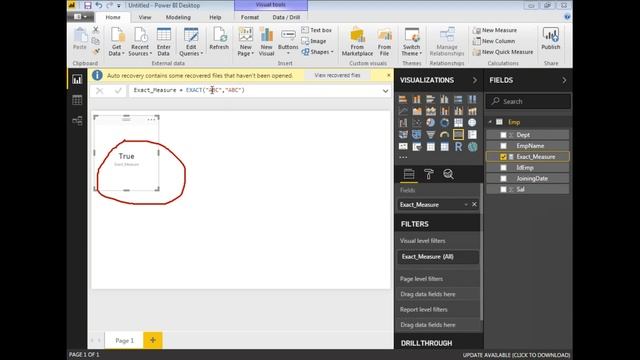Viewport: 640px width, 360px height.
Task: Expand the formula bar with down chevron
Action: (385, 91)
